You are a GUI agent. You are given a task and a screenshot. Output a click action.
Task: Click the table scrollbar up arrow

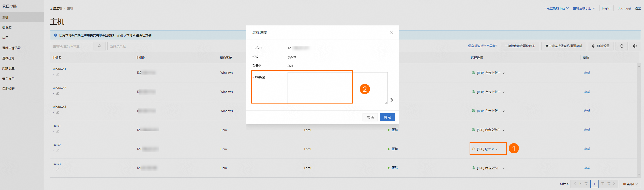click(x=639, y=66)
